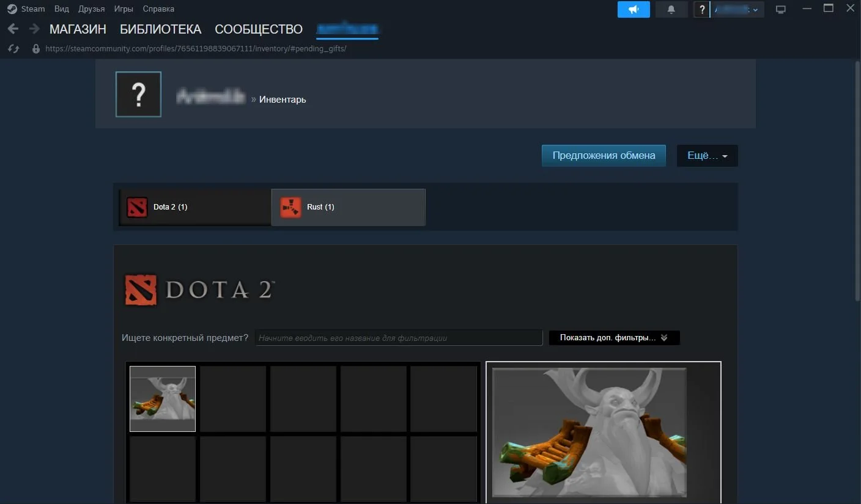861x504 pixels.
Task: Focus the item name filter field
Action: point(399,338)
